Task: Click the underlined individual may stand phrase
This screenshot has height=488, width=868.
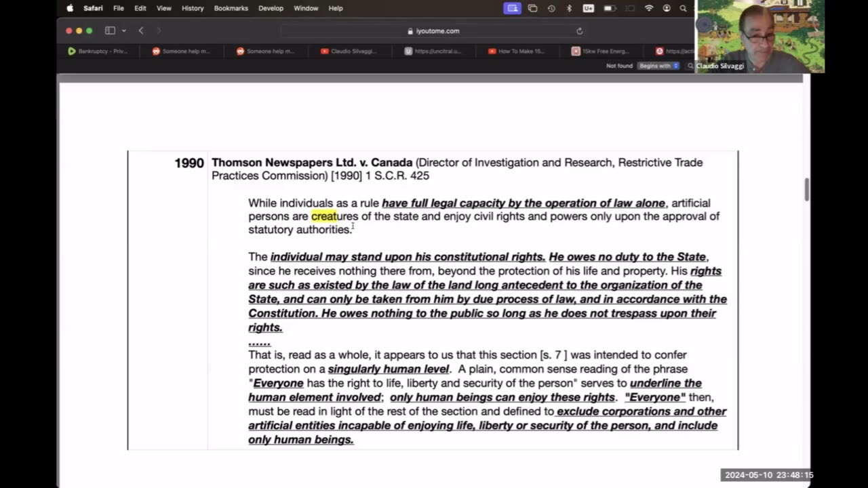Action: (408, 257)
